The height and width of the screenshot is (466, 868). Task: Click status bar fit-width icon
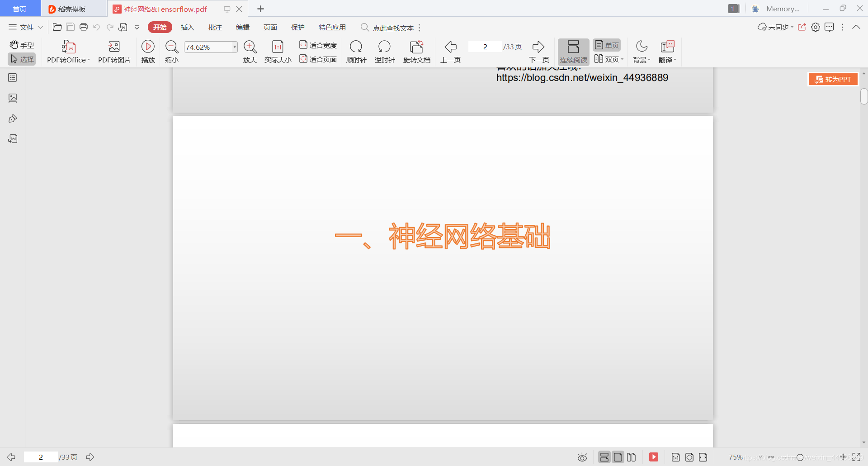click(x=703, y=457)
